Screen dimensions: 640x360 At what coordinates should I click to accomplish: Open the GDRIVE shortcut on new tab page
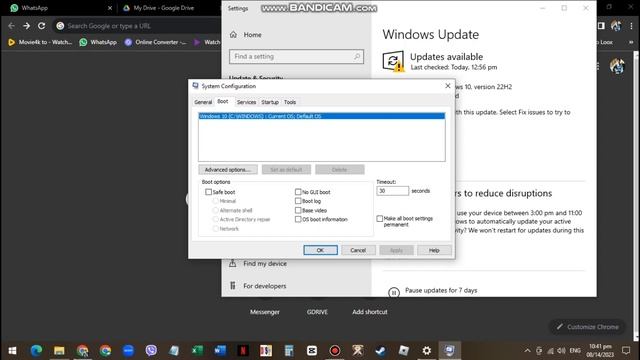(x=317, y=312)
